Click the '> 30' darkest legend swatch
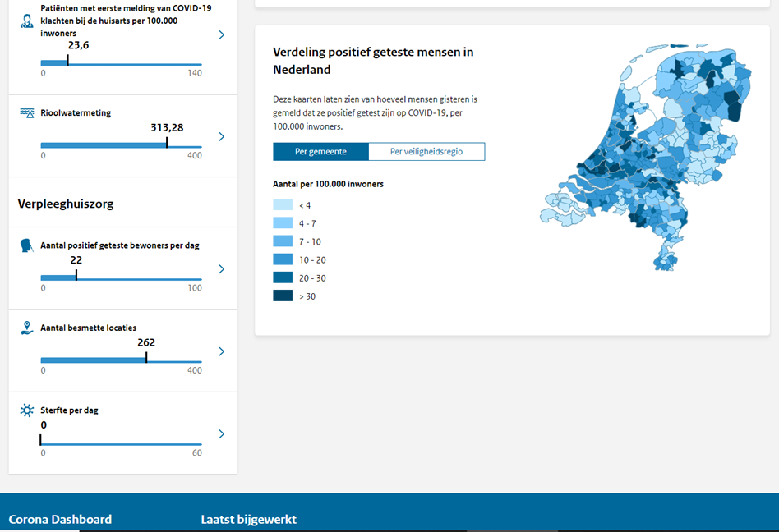Image resolution: width=779 pixels, height=532 pixels. [x=283, y=296]
